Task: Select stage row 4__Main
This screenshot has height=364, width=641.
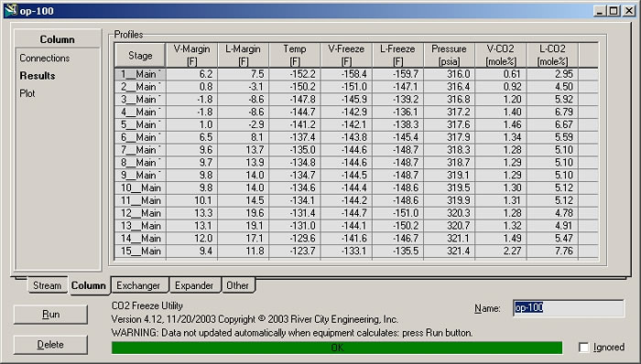Action: pyautogui.click(x=140, y=112)
